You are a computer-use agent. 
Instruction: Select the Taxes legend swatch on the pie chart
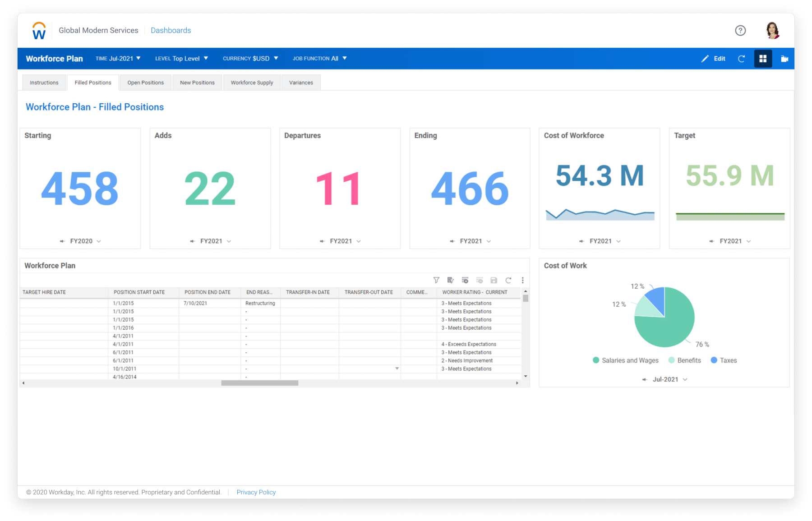pos(714,360)
